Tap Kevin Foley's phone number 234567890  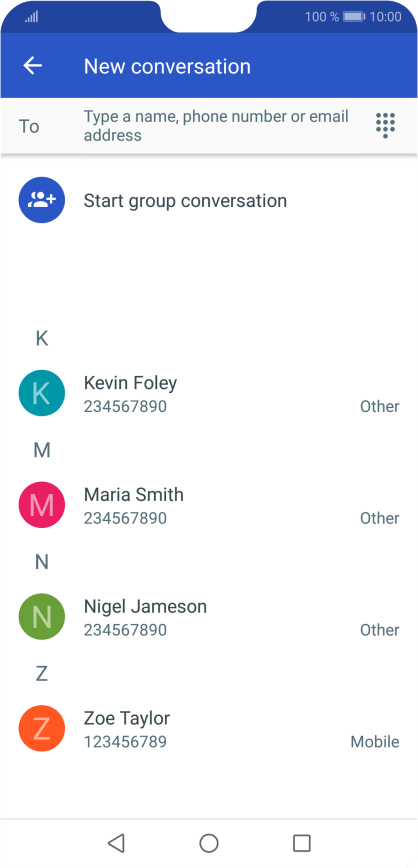(x=125, y=406)
